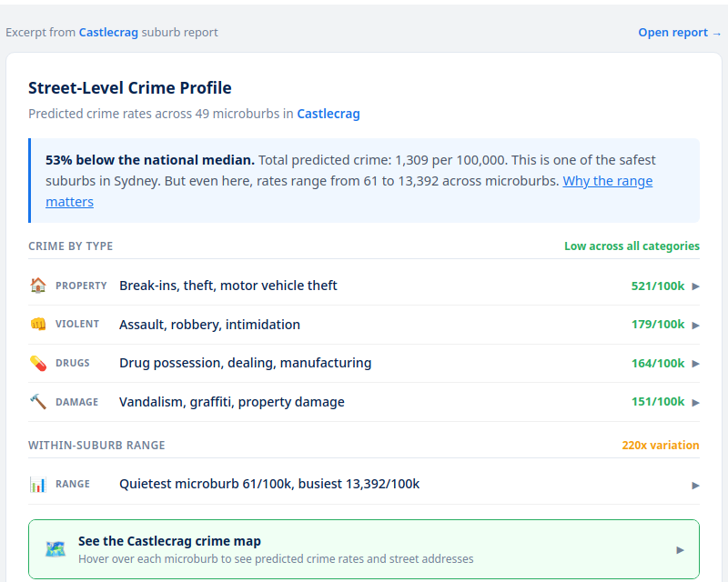
Task: Click the pill icon beside Drugs
Action: coord(37,363)
